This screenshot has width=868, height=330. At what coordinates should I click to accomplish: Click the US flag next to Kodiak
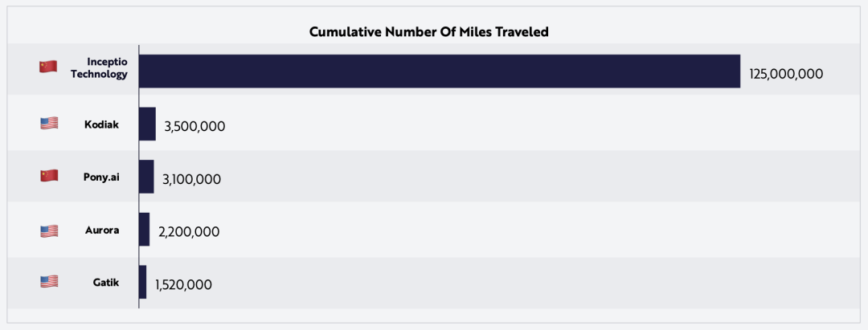(49, 124)
